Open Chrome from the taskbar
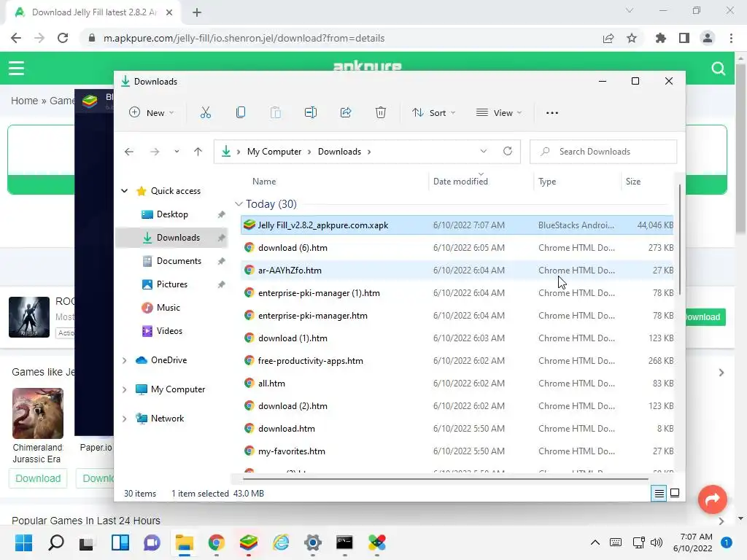The width and height of the screenshot is (747, 560). click(x=216, y=542)
